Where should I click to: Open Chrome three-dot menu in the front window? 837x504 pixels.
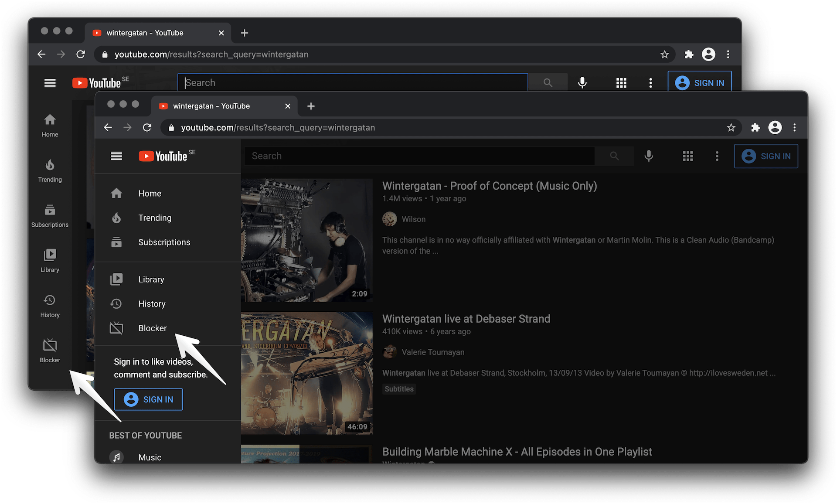click(x=794, y=127)
